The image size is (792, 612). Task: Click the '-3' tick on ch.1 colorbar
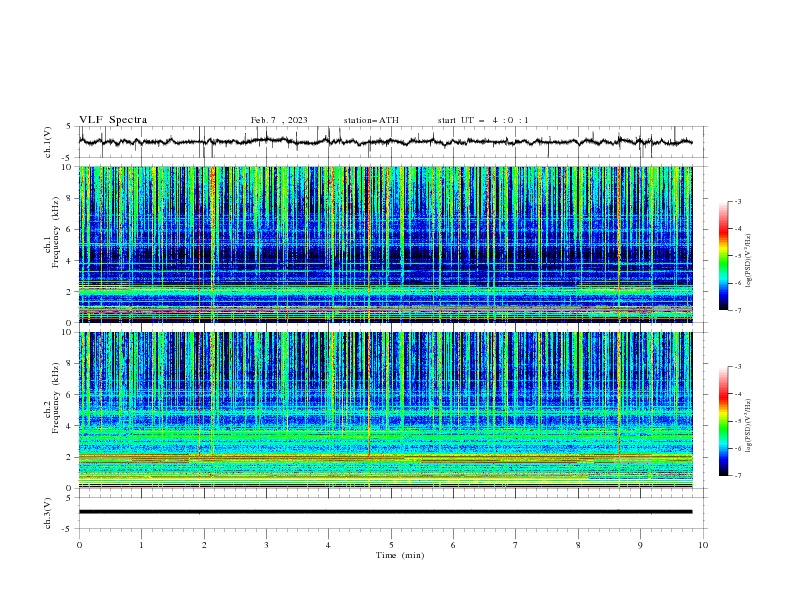click(737, 201)
